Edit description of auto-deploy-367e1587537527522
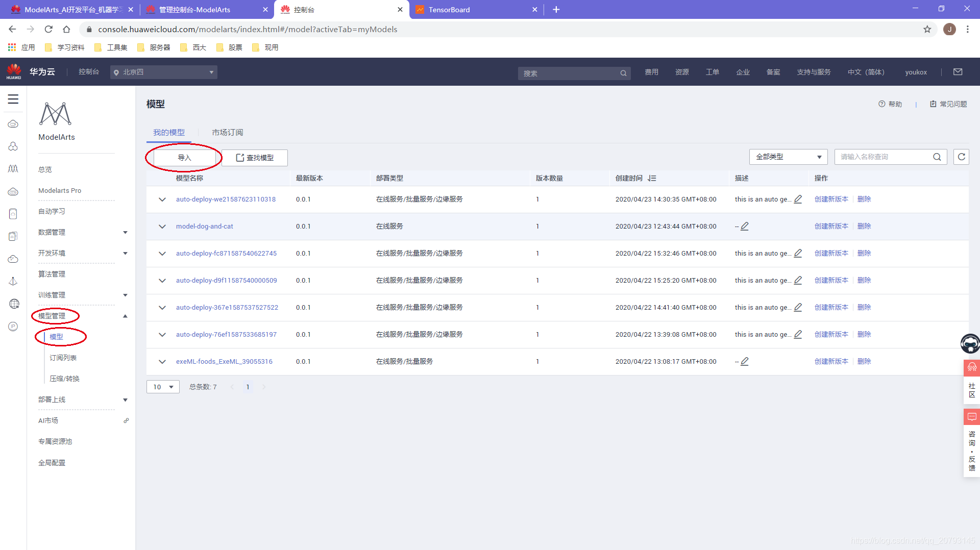The width and height of the screenshot is (980, 550). coord(798,307)
